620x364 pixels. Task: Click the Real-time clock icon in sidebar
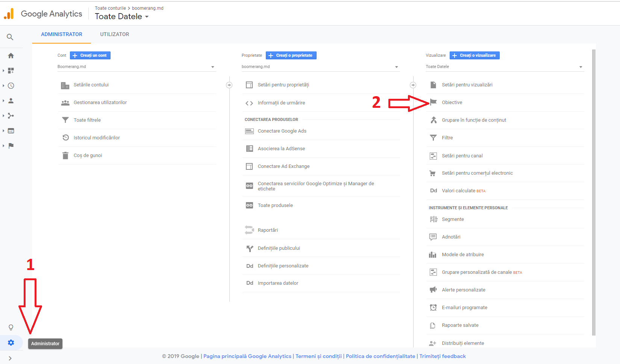11,86
